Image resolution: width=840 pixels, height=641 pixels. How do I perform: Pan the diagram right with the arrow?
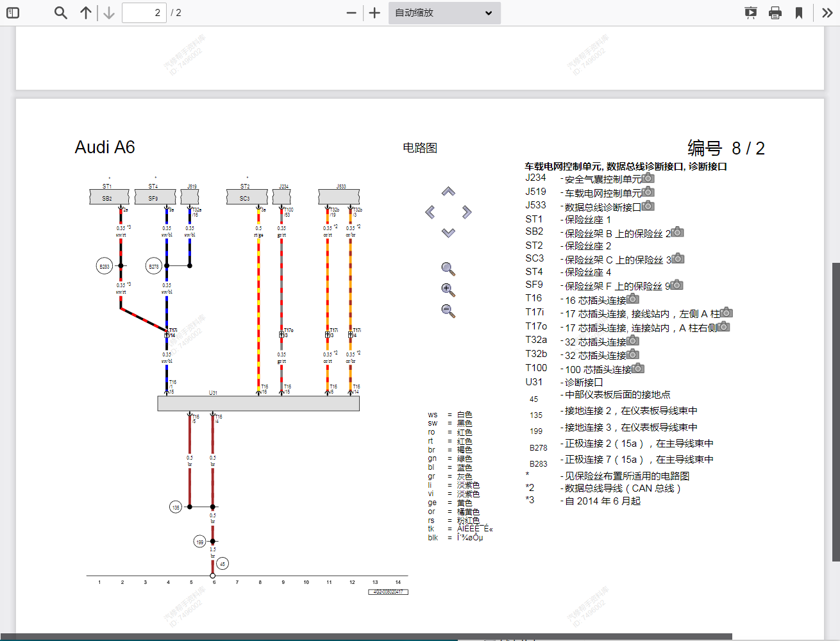tap(466, 212)
